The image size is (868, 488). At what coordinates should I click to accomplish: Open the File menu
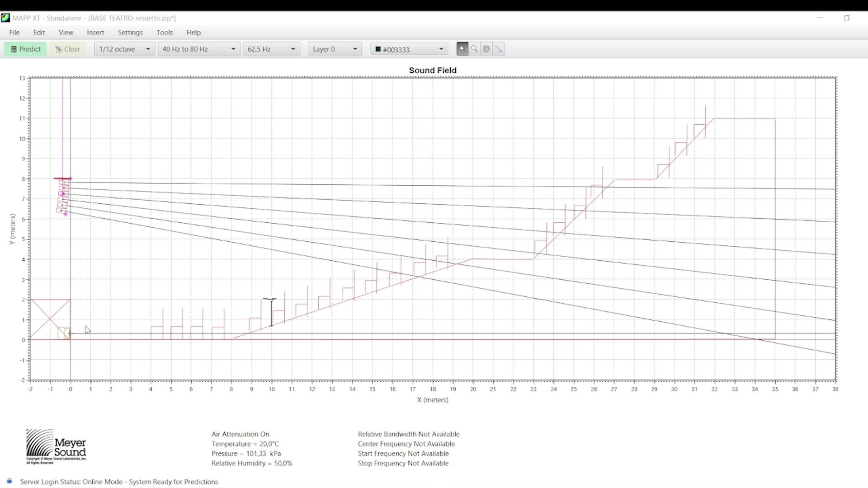[x=14, y=33]
